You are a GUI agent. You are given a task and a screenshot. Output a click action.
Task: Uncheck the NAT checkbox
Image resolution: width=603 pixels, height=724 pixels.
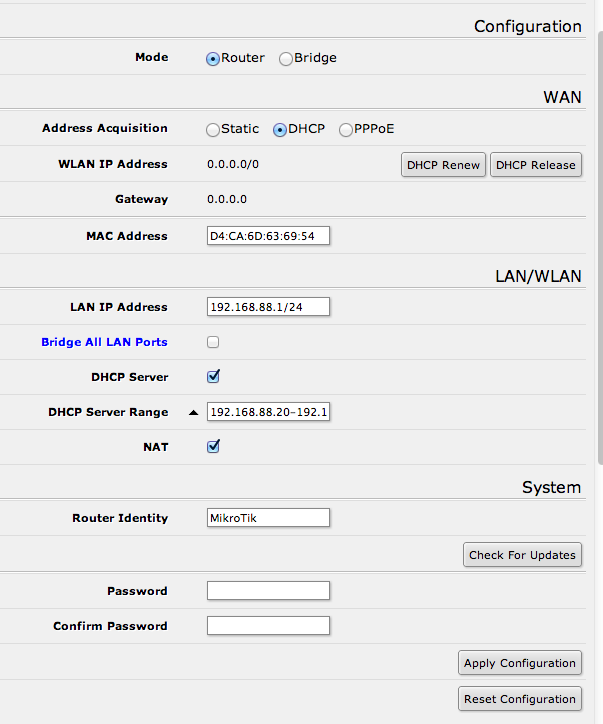213,447
